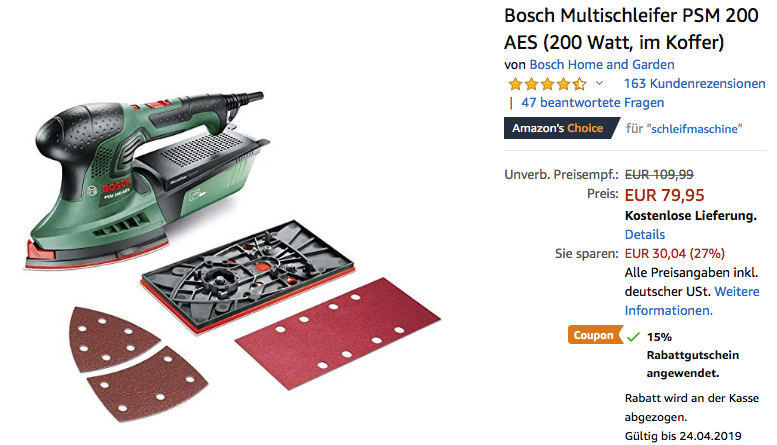
Task: Click the Kostenlose Lieferung text
Action: click(687, 215)
